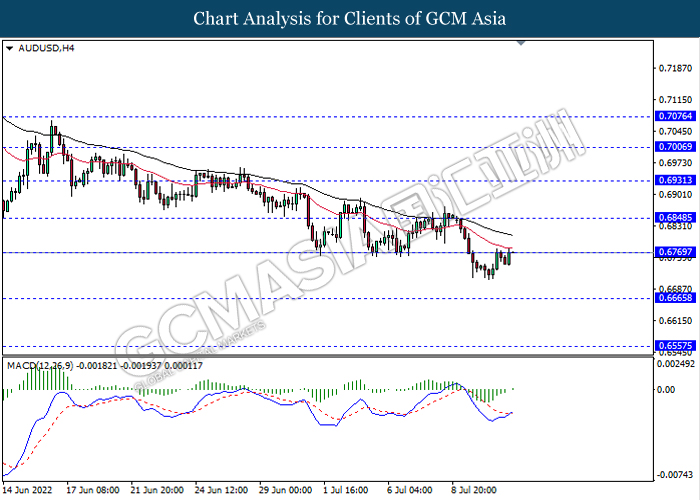Image resolution: width=700 pixels, height=500 pixels.
Task: Click the 0.69730 price scale value
Action: [x=675, y=163]
